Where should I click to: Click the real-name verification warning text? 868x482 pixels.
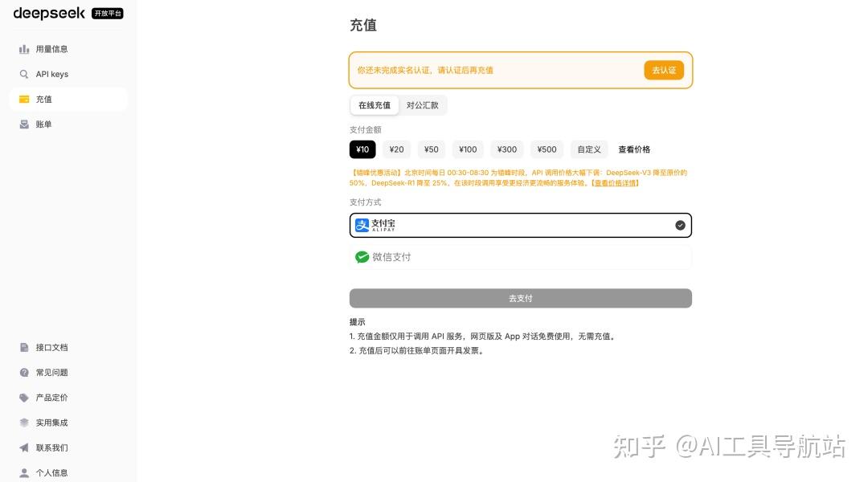tap(425, 70)
